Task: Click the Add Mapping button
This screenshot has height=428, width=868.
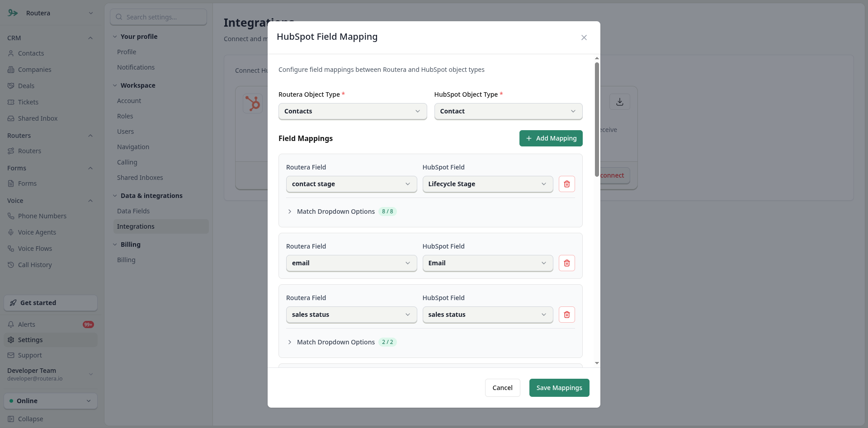Action: 551,138
